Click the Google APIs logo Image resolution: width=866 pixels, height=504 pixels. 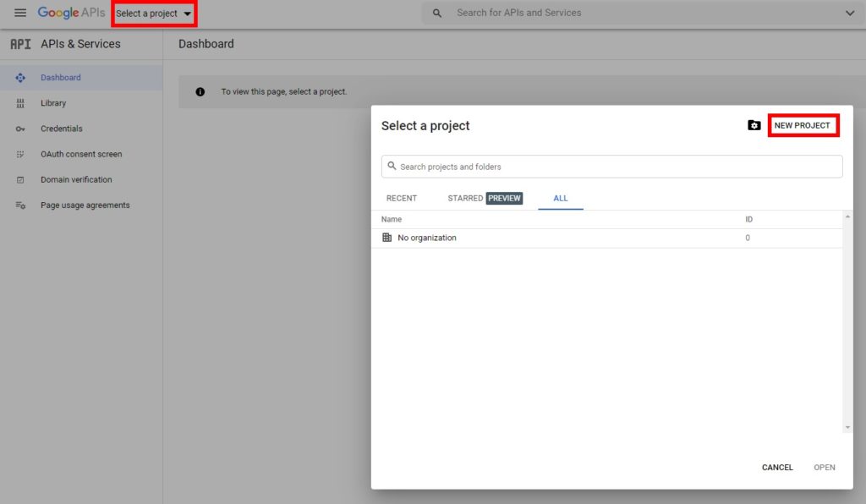pos(71,13)
